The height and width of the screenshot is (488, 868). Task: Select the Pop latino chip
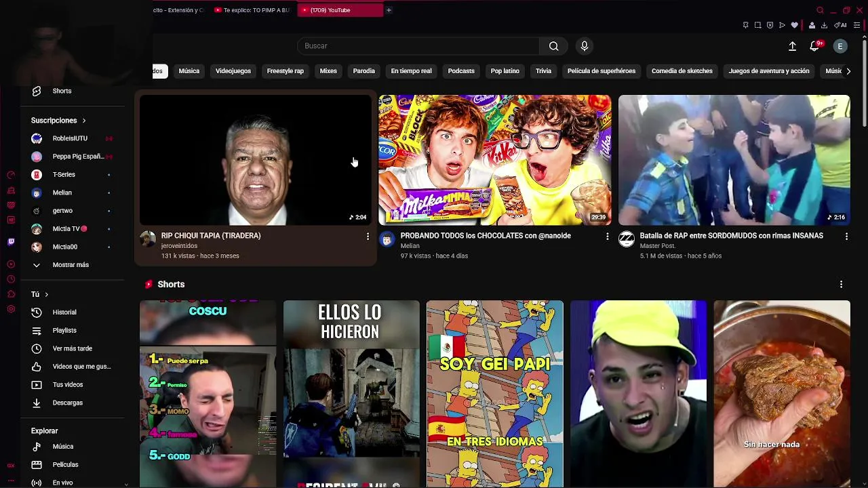tap(505, 71)
